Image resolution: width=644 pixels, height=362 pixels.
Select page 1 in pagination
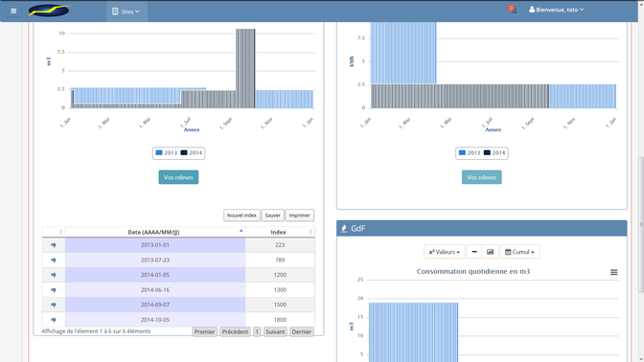coord(257,331)
